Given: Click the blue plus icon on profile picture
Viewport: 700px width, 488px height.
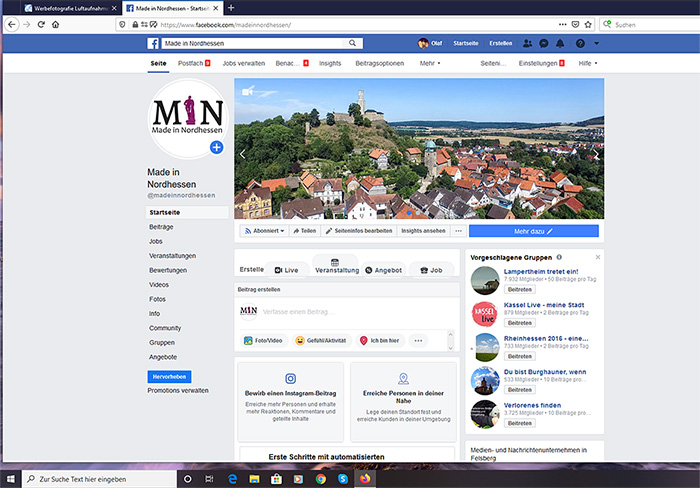Looking at the screenshot, I should [217, 147].
